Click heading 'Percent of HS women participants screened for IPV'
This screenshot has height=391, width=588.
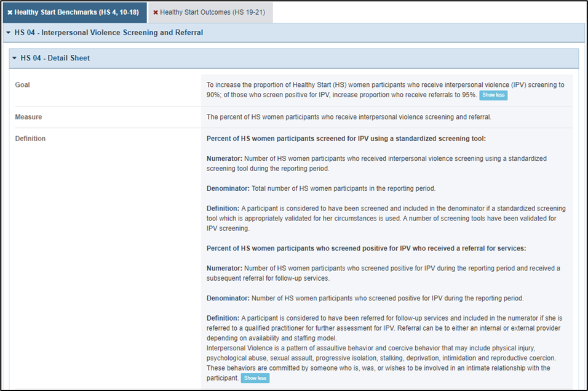346,139
